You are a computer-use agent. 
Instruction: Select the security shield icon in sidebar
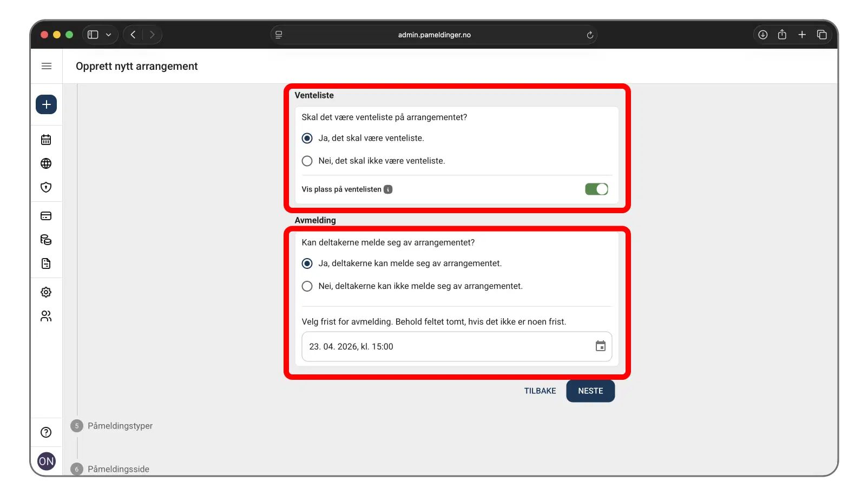[x=46, y=187]
